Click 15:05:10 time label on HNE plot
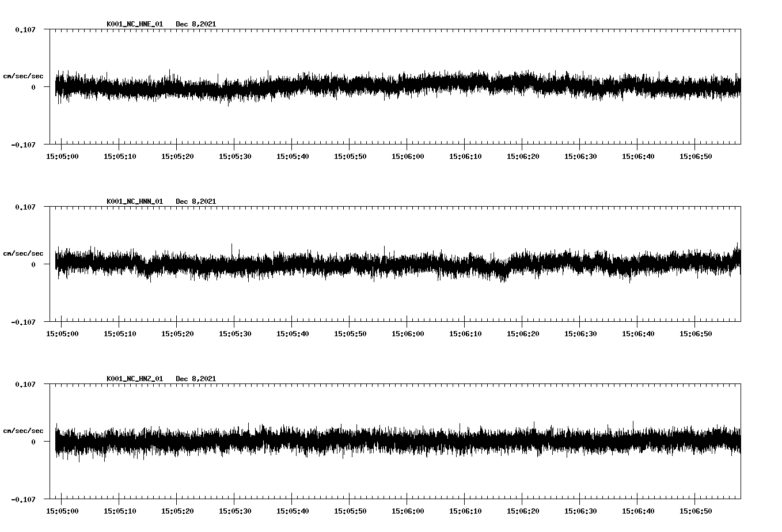This screenshot has height=532, width=782. (x=120, y=157)
